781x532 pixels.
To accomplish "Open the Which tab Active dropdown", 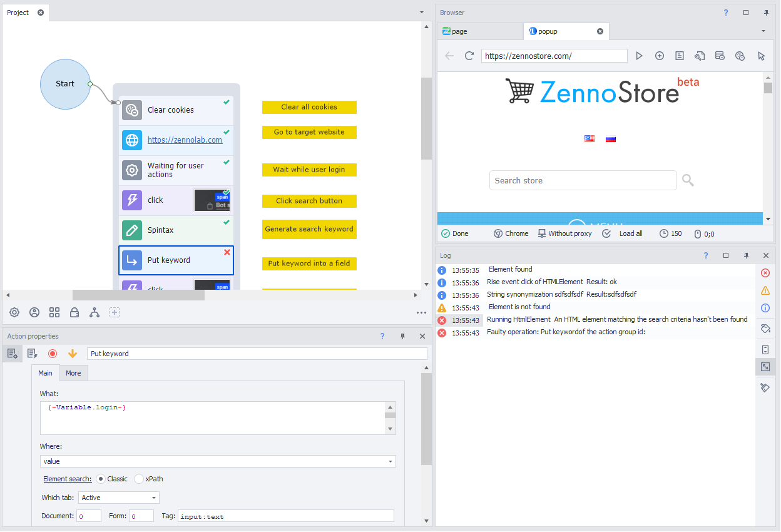I will pyautogui.click(x=154, y=498).
